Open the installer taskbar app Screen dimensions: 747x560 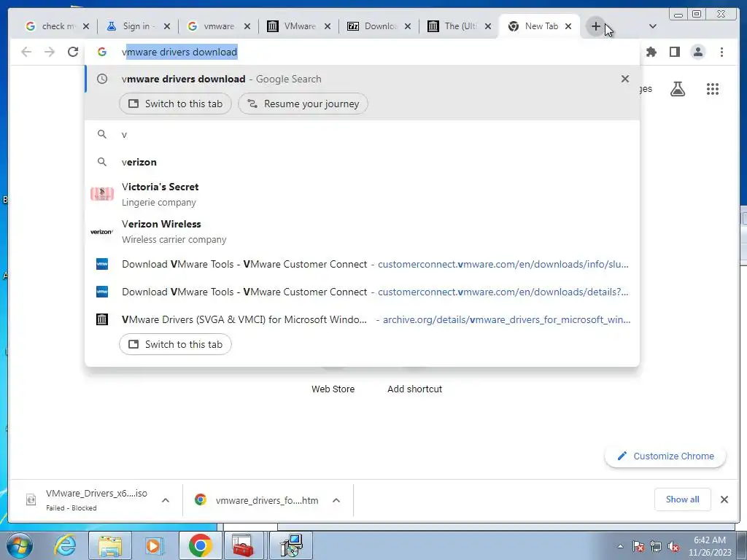(291, 545)
